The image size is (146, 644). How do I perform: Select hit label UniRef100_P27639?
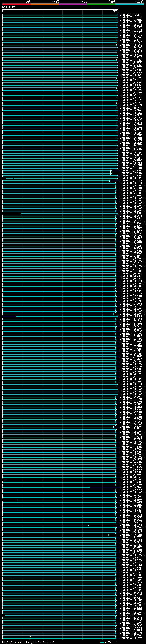(131, 620)
